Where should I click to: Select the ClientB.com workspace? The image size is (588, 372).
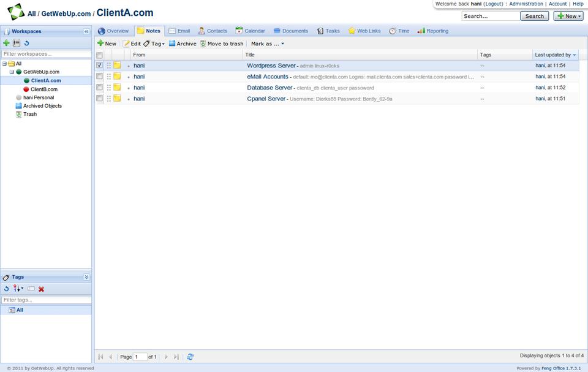pos(43,89)
